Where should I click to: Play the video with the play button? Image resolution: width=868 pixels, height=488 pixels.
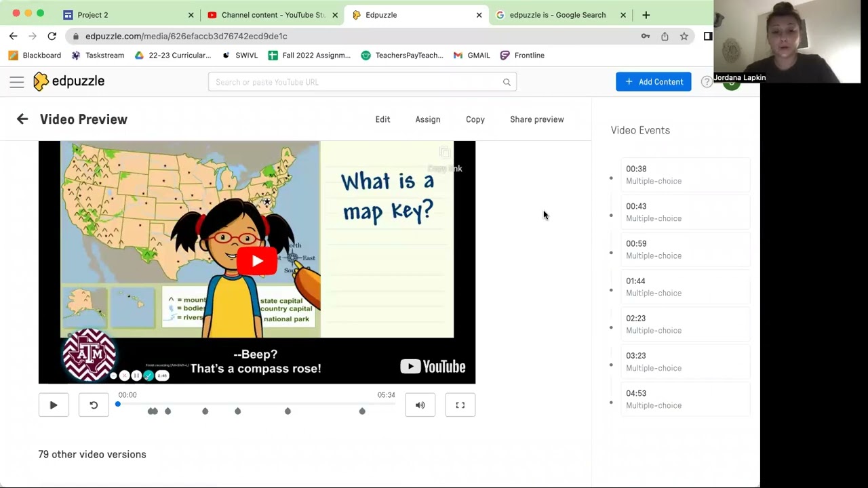pos(54,405)
